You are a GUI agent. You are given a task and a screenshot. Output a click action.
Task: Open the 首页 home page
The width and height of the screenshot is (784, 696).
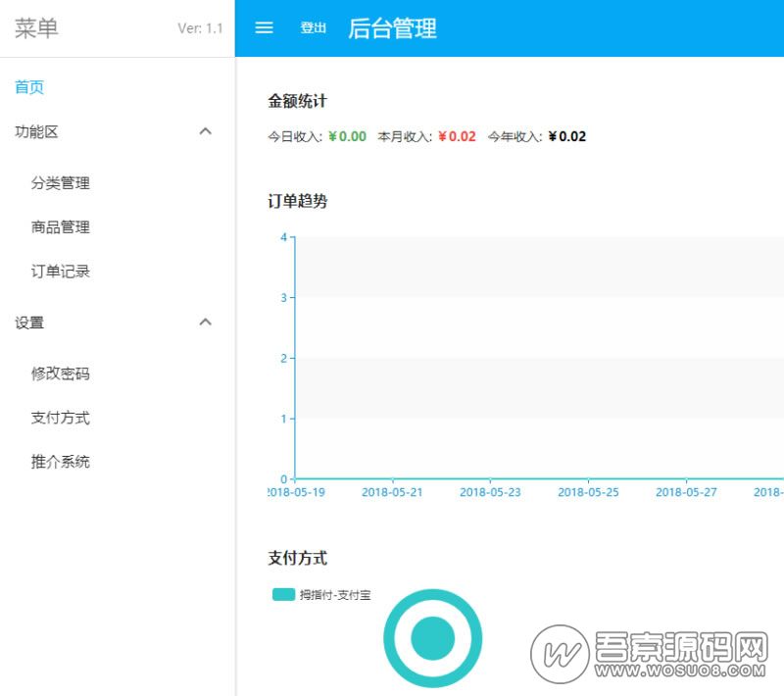coord(29,87)
